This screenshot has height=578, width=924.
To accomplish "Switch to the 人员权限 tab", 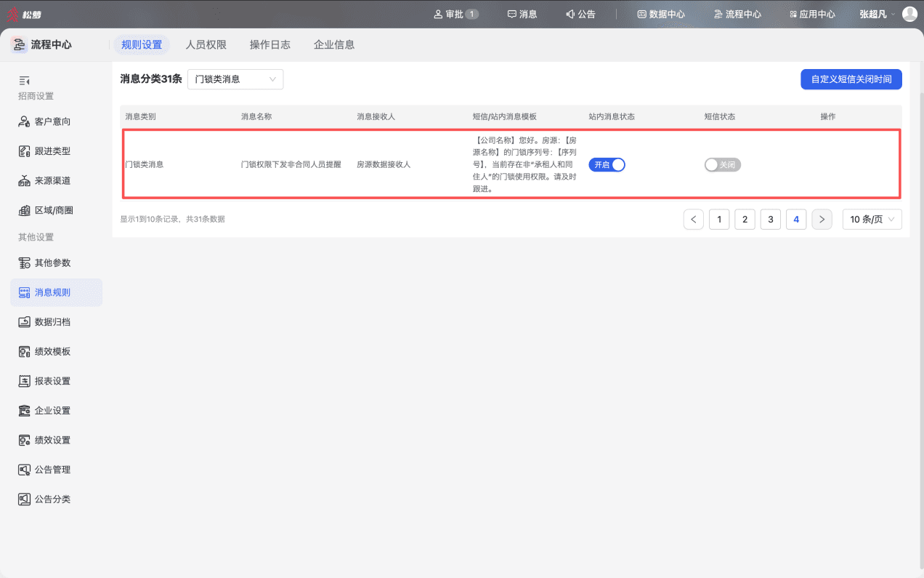I will pos(206,44).
